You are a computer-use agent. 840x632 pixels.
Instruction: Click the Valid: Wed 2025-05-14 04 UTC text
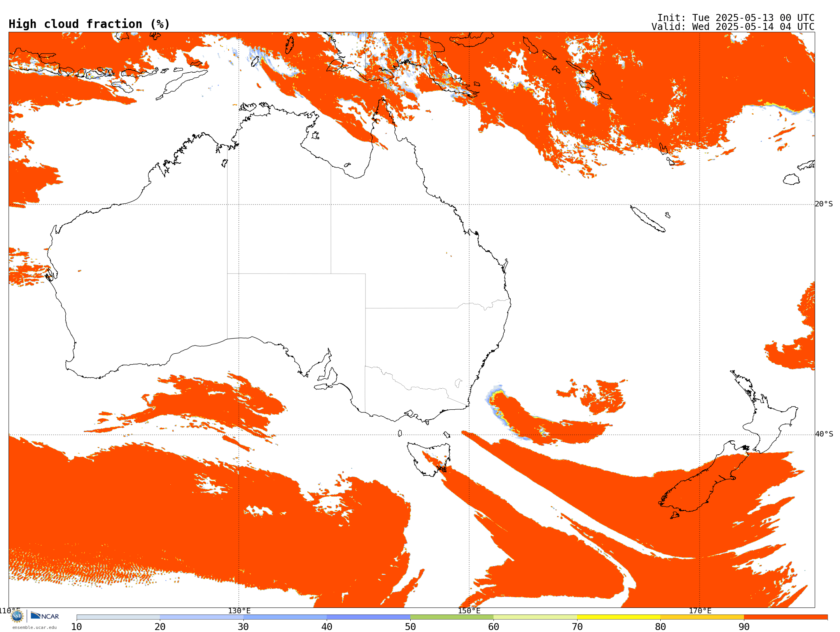tap(733, 27)
